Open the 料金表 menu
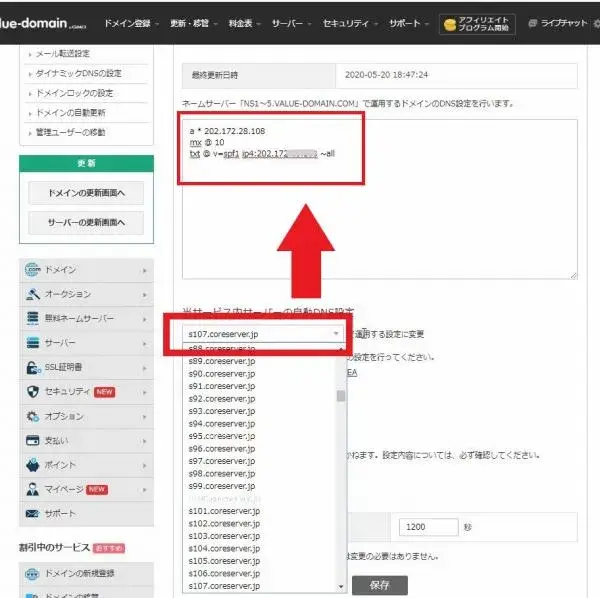This screenshot has width=600, height=598. point(244,24)
